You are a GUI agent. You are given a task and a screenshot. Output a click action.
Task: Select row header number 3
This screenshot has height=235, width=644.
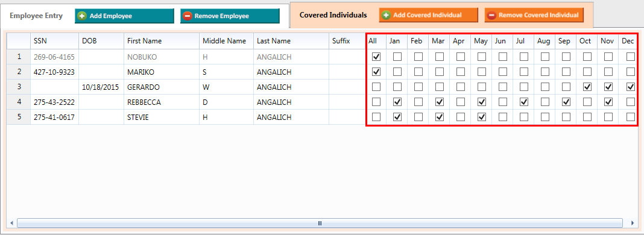[19, 87]
